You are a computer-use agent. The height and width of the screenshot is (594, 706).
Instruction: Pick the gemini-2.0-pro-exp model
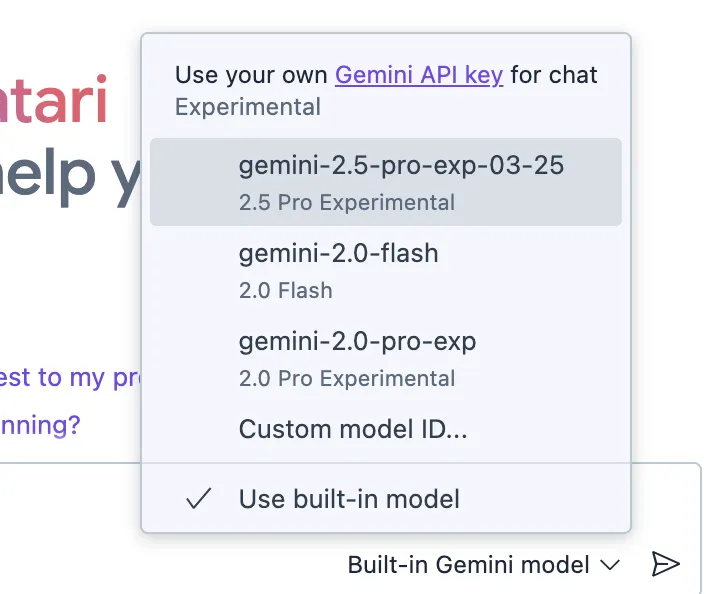click(x=357, y=342)
